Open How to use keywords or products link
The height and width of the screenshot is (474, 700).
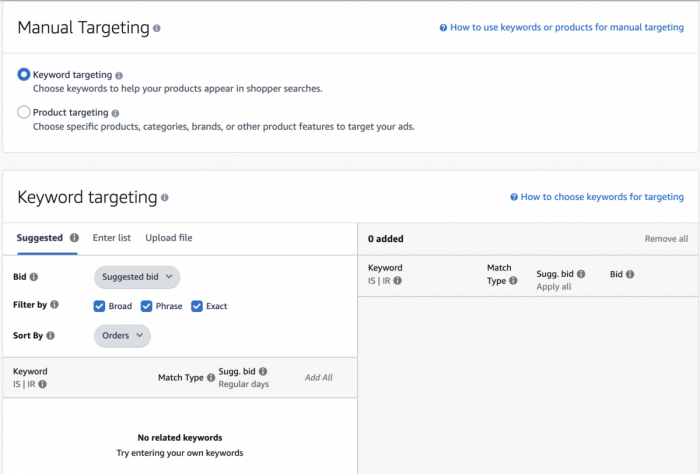tap(567, 27)
